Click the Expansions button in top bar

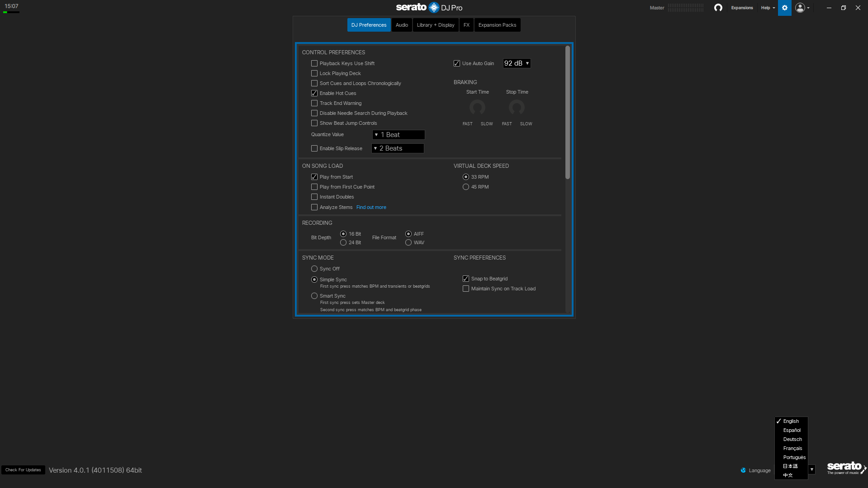pyautogui.click(x=742, y=8)
